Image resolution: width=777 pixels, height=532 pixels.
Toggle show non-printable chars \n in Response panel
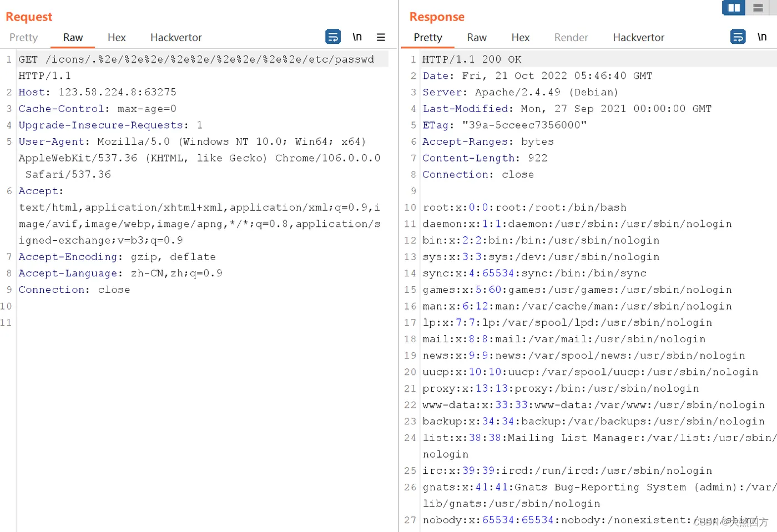[762, 37]
